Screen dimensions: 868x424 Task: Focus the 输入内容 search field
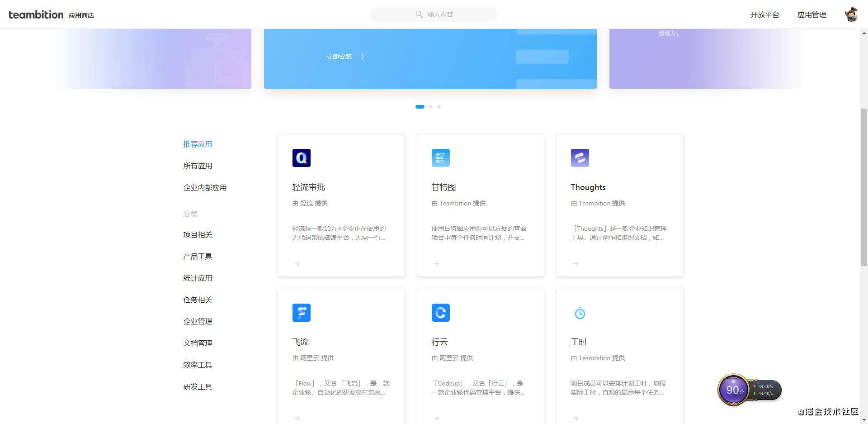(x=434, y=14)
